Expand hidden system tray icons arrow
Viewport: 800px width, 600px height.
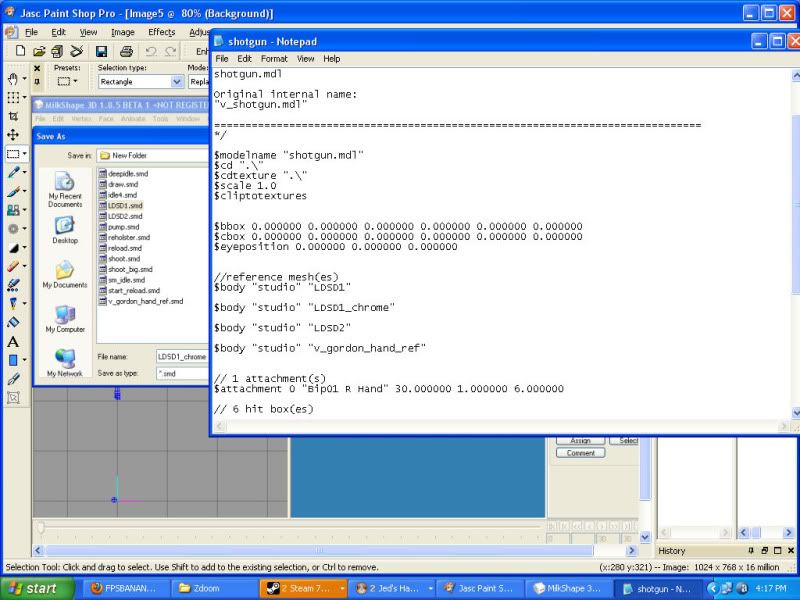712,588
